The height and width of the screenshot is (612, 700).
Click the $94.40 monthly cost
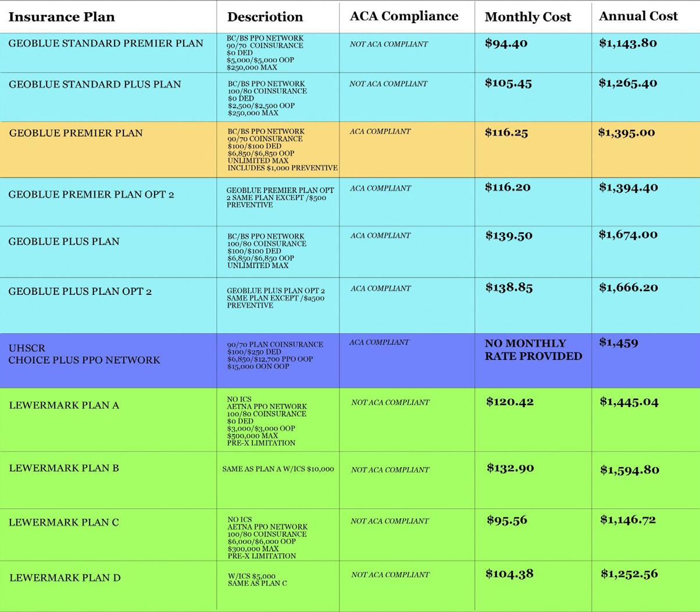pos(506,43)
